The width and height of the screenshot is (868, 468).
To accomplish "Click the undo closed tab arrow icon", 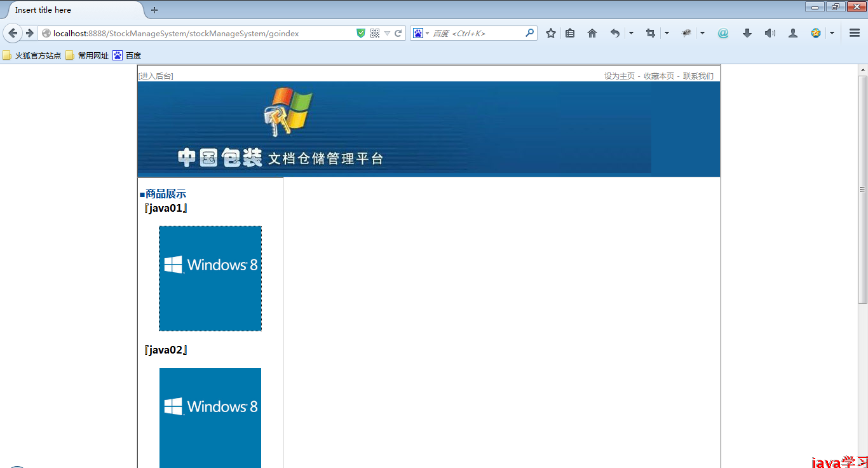I will coord(614,33).
